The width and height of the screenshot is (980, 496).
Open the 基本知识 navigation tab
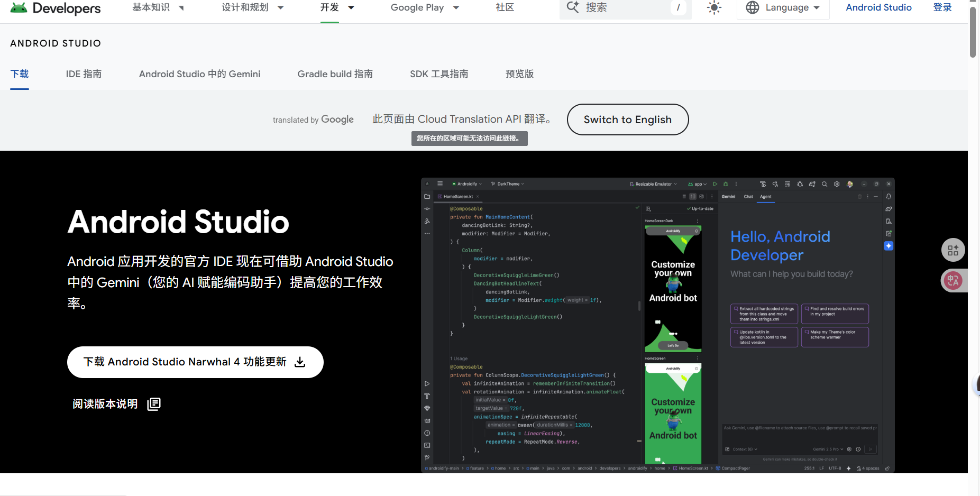pyautogui.click(x=151, y=7)
